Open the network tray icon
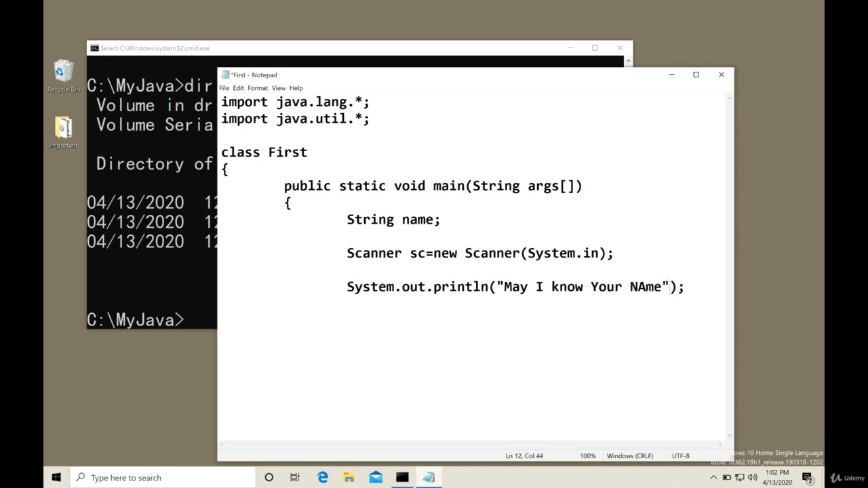 739,477
